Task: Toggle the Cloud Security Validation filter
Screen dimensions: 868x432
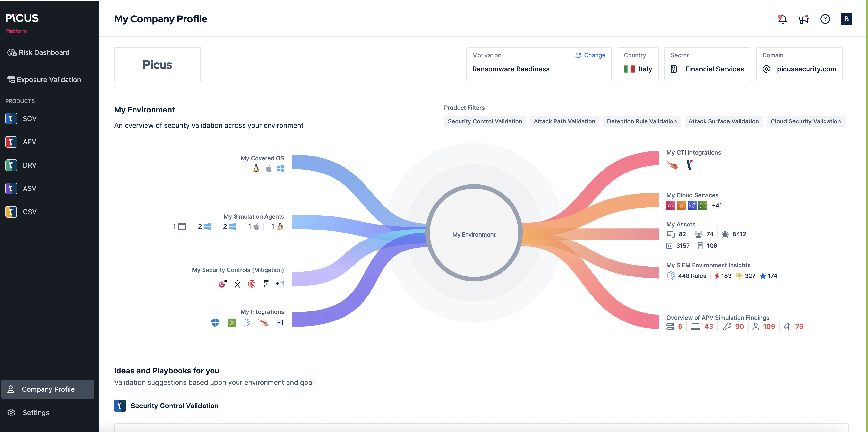Action: [805, 121]
